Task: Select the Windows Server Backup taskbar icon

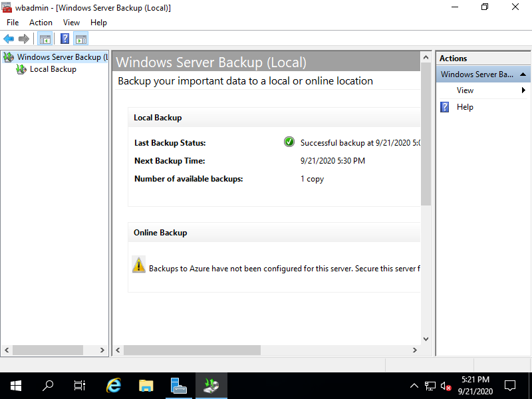Action: (211, 385)
